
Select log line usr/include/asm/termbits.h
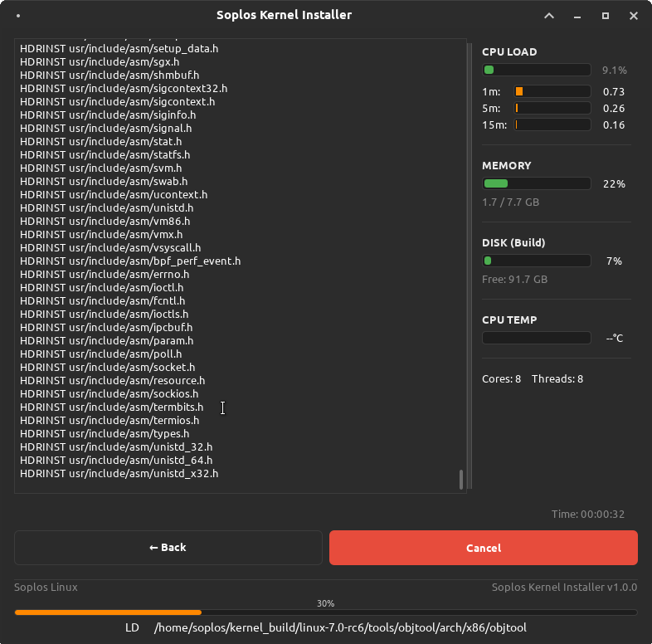(x=111, y=407)
